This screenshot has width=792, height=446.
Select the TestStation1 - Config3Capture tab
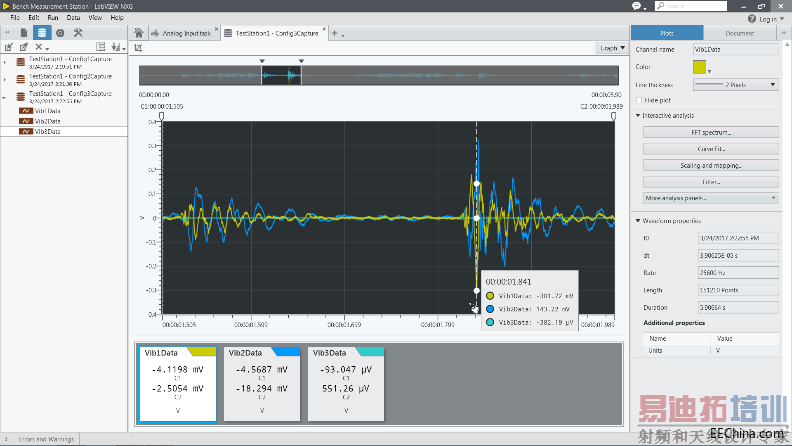[x=273, y=33]
